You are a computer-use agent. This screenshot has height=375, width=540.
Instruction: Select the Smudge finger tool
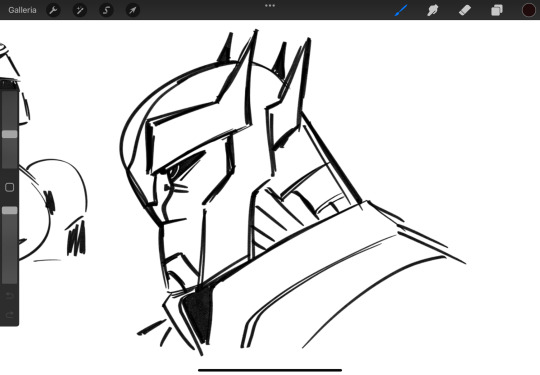pos(433,10)
